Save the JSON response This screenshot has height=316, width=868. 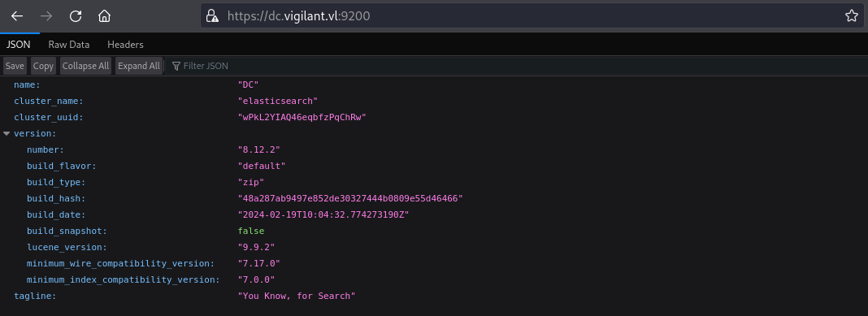tap(15, 66)
